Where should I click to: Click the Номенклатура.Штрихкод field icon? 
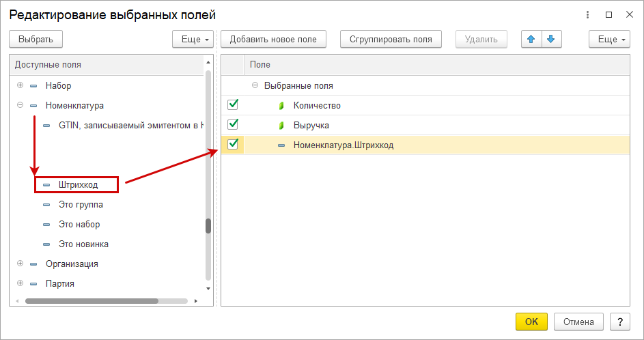[x=281, y=145]
